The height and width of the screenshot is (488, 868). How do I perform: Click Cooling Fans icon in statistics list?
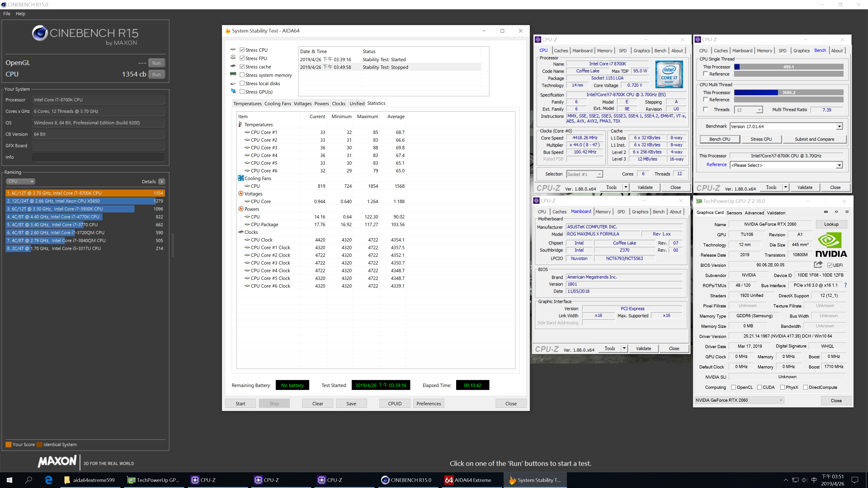pos(241,178)
